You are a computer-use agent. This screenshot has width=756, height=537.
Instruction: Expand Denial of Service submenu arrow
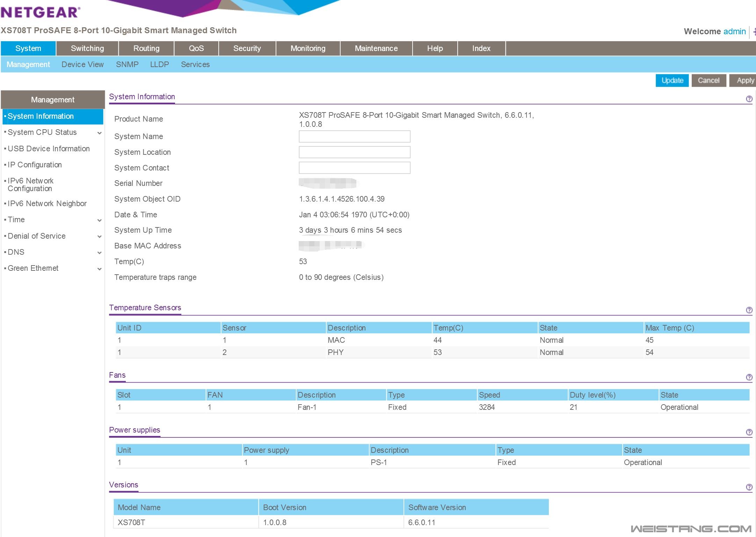tap(100, 237)
